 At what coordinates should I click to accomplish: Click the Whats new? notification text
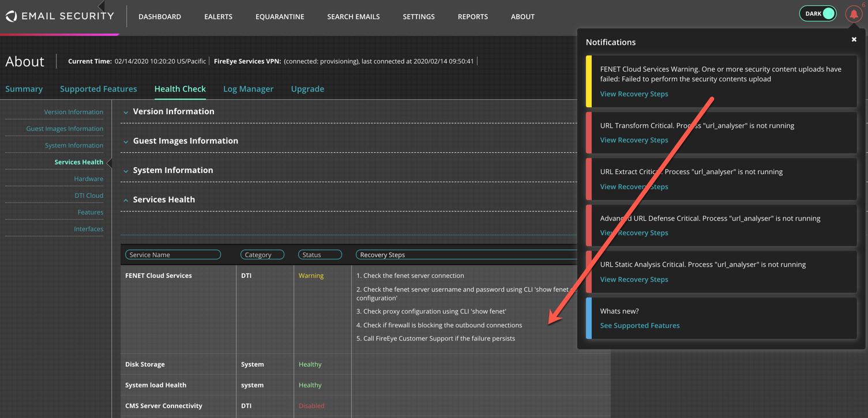(619, 311)
